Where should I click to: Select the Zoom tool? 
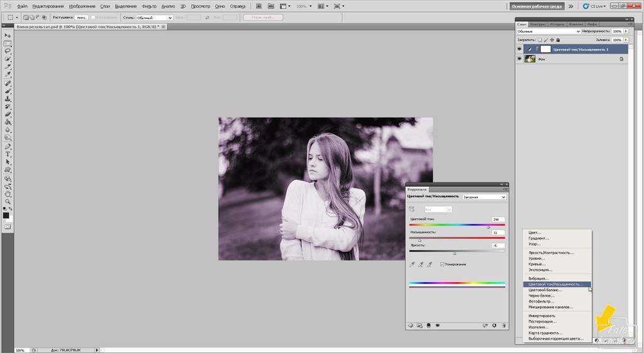click(8, 202)
